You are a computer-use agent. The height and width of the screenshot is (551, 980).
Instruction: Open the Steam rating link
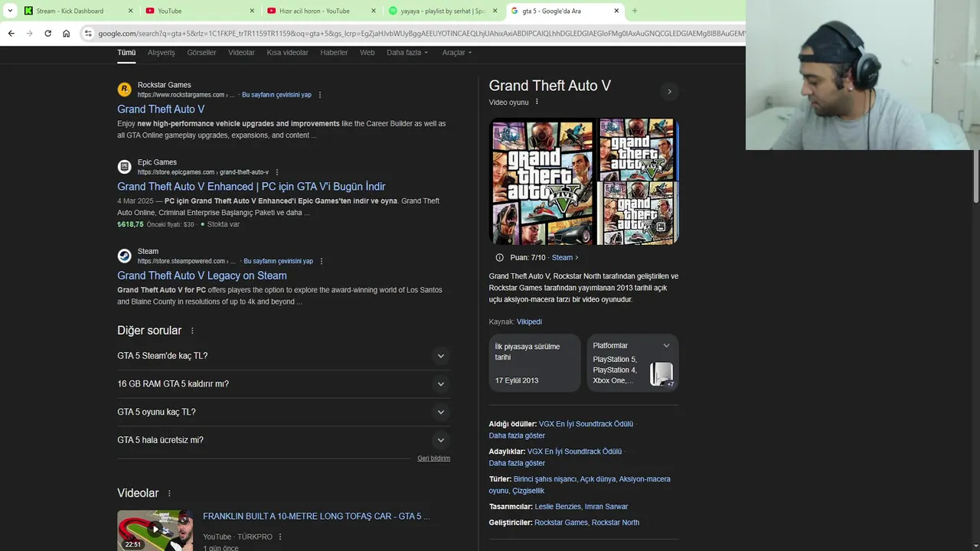point(565,258)
